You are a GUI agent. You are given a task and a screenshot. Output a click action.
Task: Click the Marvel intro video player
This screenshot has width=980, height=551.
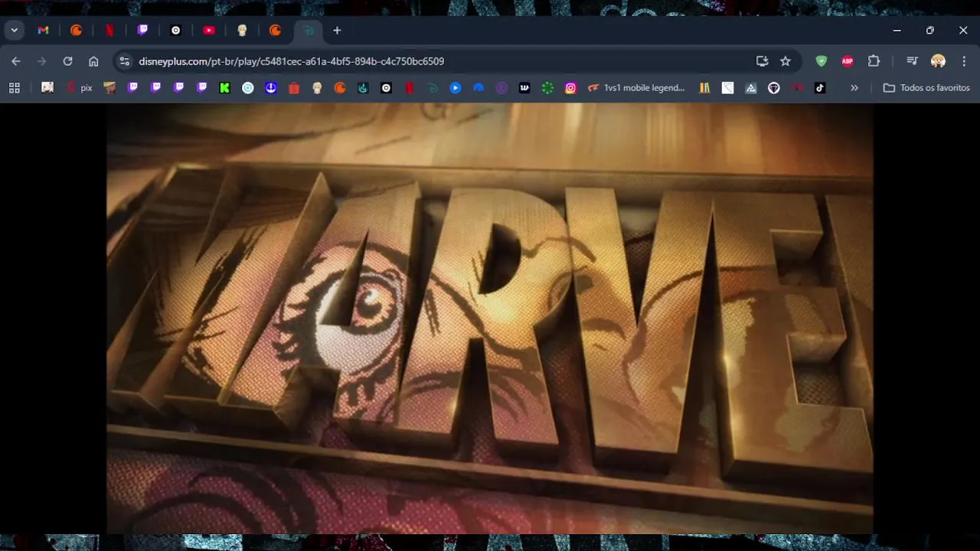pyautogui.click(x=490, y=318)
